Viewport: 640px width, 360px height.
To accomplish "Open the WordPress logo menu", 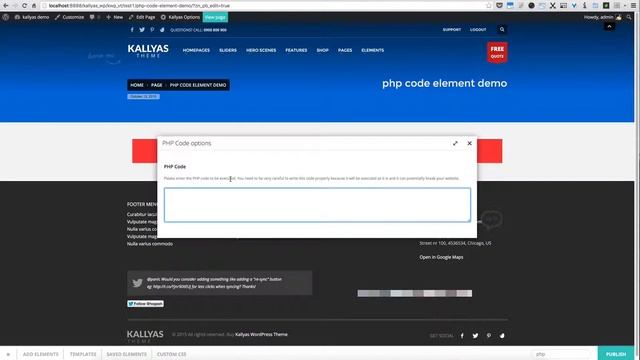I will tap(6, 17).
